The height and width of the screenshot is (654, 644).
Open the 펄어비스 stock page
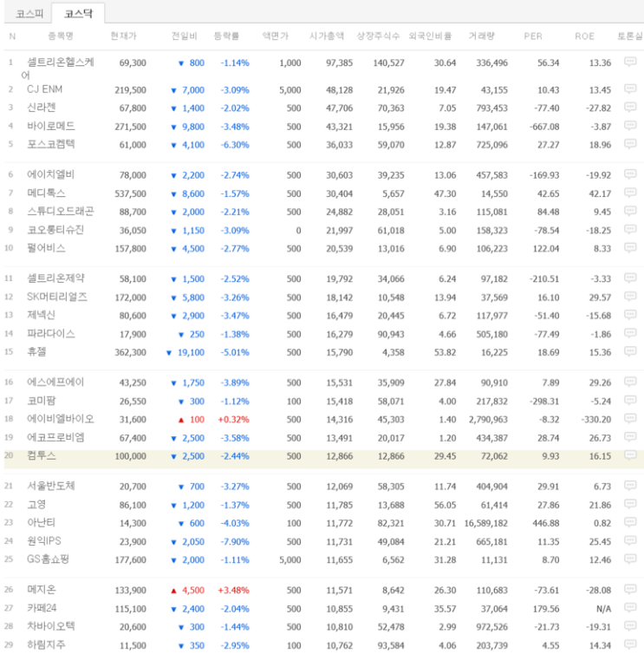coord(46,248)
